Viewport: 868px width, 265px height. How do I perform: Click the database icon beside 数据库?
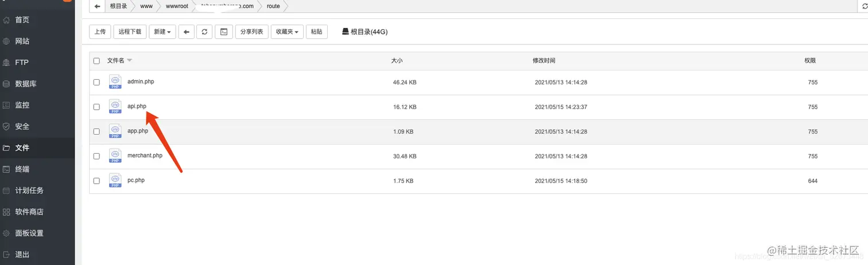6,84
